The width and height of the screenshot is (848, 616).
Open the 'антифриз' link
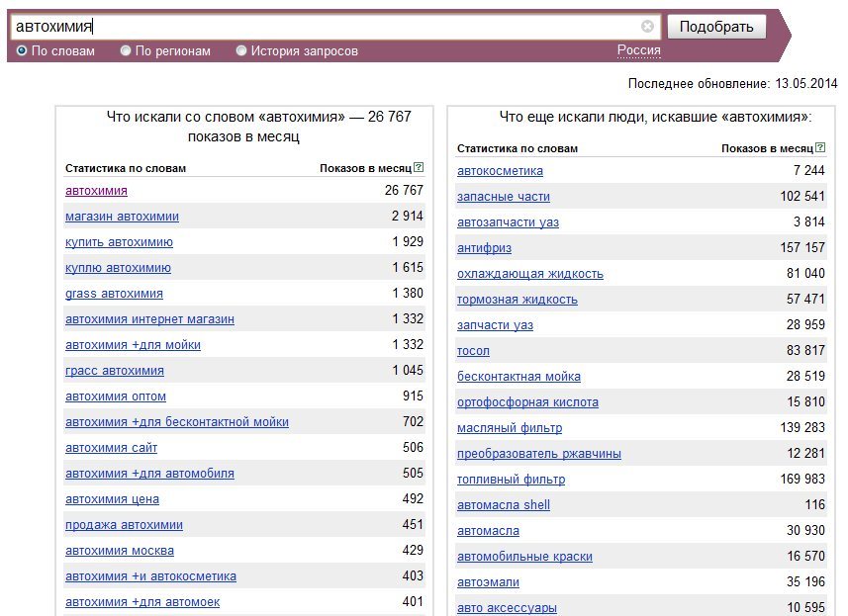(484, 248)
